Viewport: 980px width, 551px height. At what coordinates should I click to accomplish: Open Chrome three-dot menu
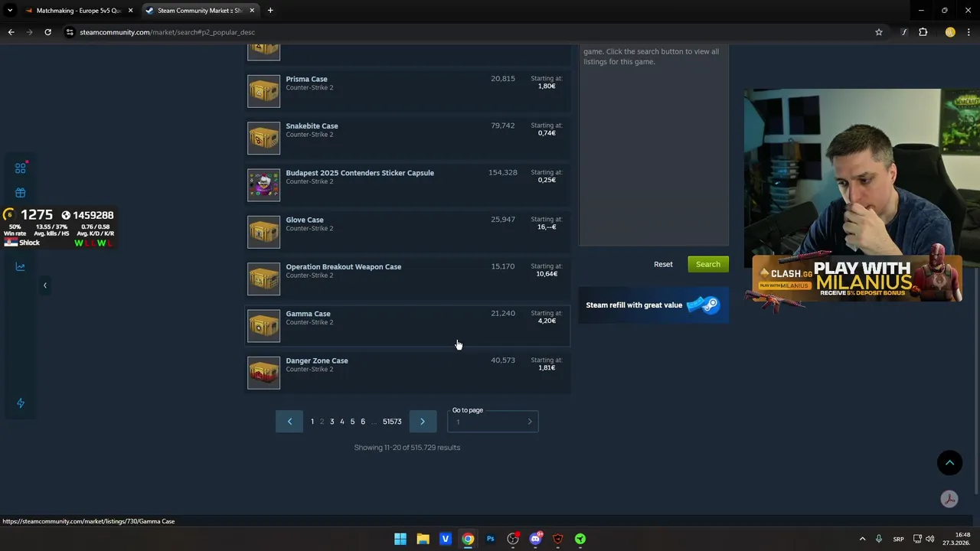[x=969, y=32]
